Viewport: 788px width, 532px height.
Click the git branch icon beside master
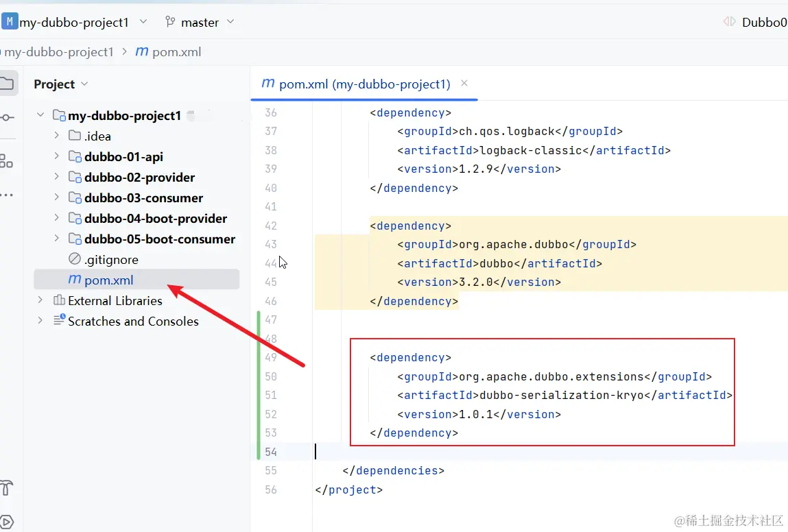170,22
